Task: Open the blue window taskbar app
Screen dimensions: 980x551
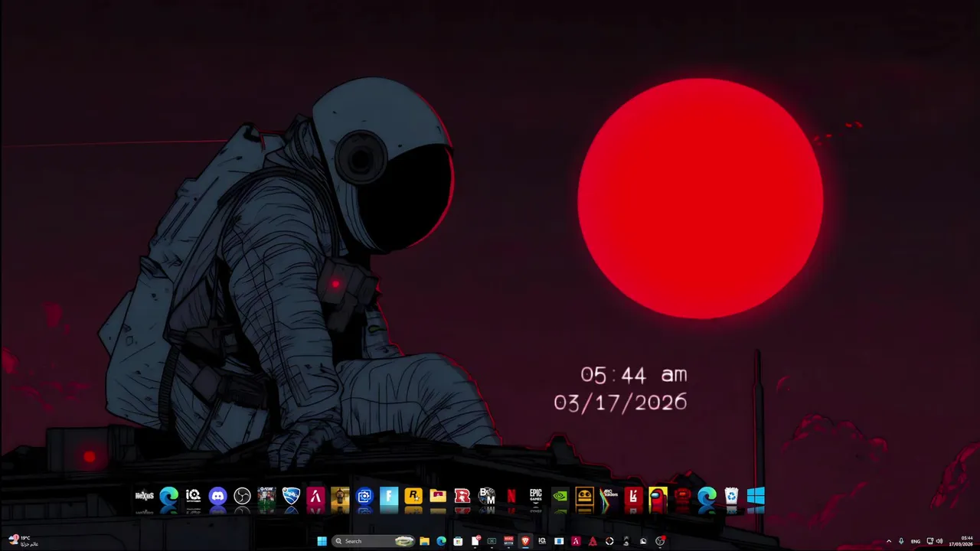Action: click(559, 541)
